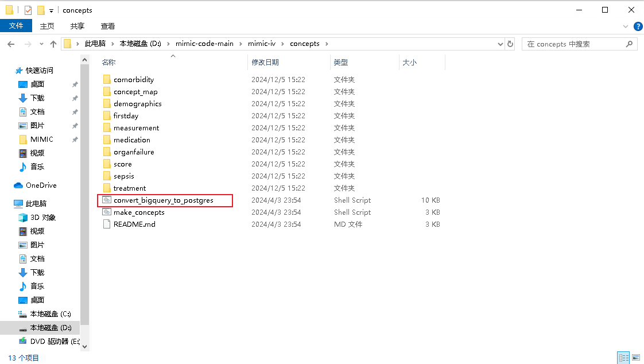
Task: Sort files by 修改日期 column header
Action: click(265, 62)
